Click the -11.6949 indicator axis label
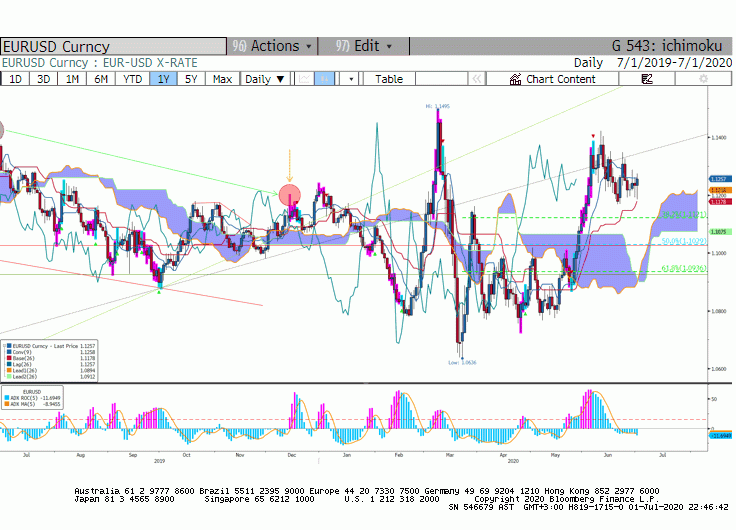The image size is (736, 530). click(721, 436)
